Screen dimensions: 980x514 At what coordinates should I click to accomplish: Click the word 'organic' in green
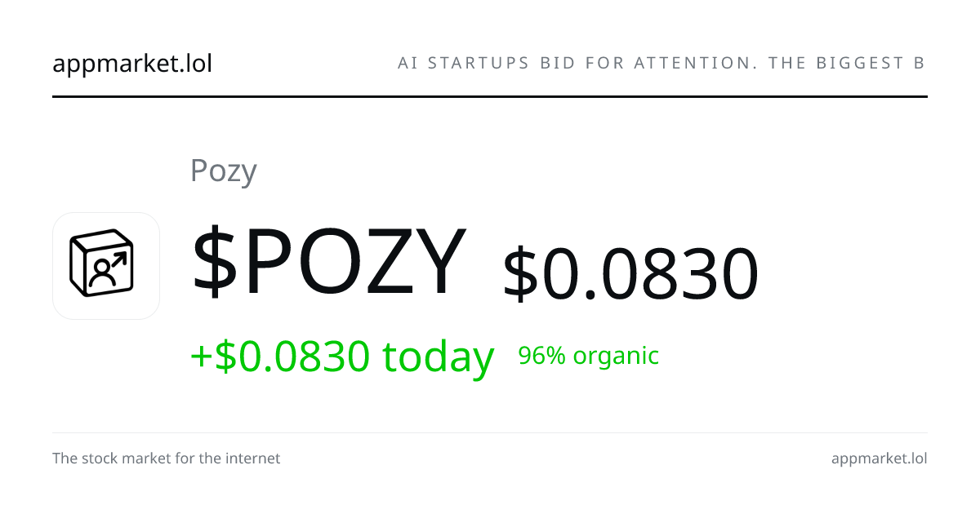coord(616,357)
